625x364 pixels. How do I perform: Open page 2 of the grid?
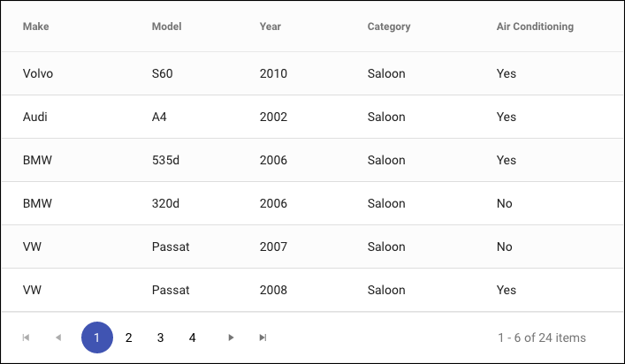point(128,337)
